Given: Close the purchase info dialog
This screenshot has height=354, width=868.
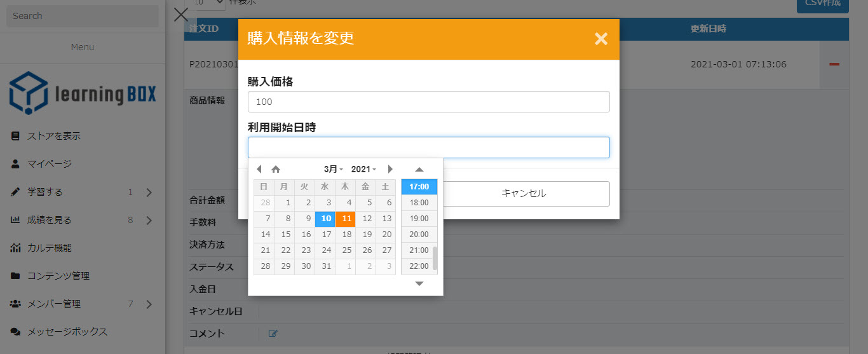Looking at the screenshot, I should pos(600,39).
